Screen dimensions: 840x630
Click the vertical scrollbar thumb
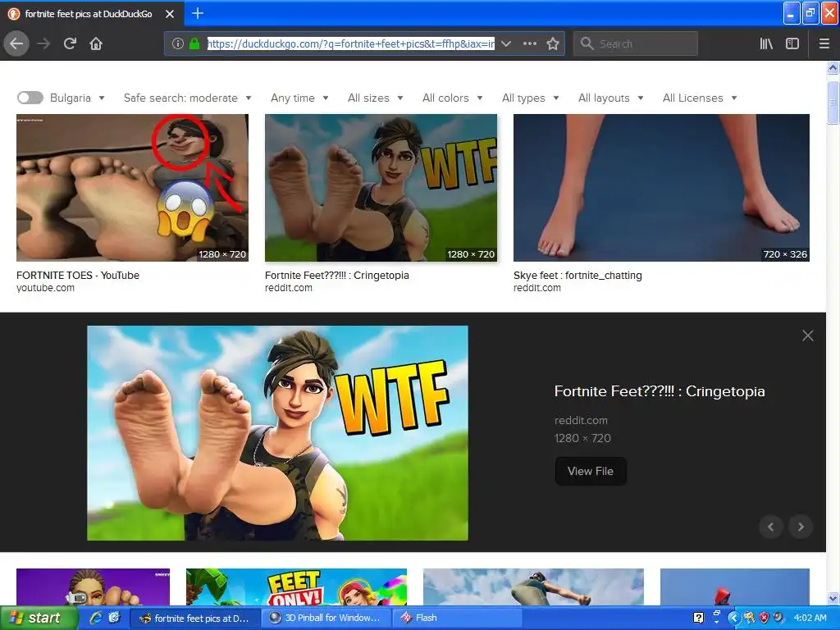[x=833, y=103]
